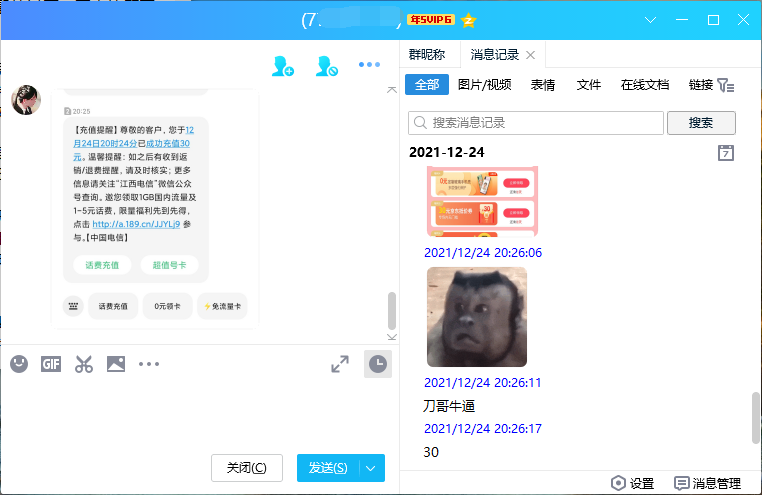Open the emoji picker

pos(19,364)
